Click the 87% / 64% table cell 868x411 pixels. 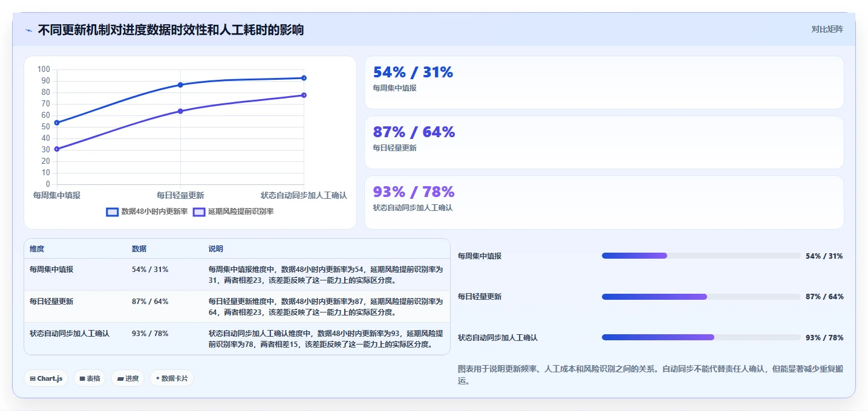pos(150,302)
